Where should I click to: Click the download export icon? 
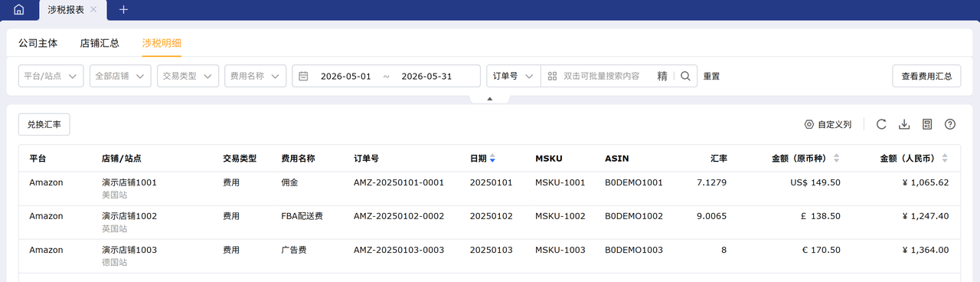904,124
